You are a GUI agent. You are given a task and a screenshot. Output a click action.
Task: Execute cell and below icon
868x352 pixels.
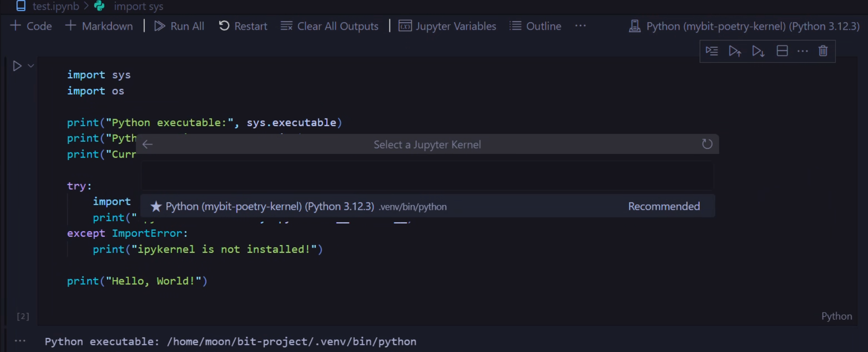pos(758,51)
